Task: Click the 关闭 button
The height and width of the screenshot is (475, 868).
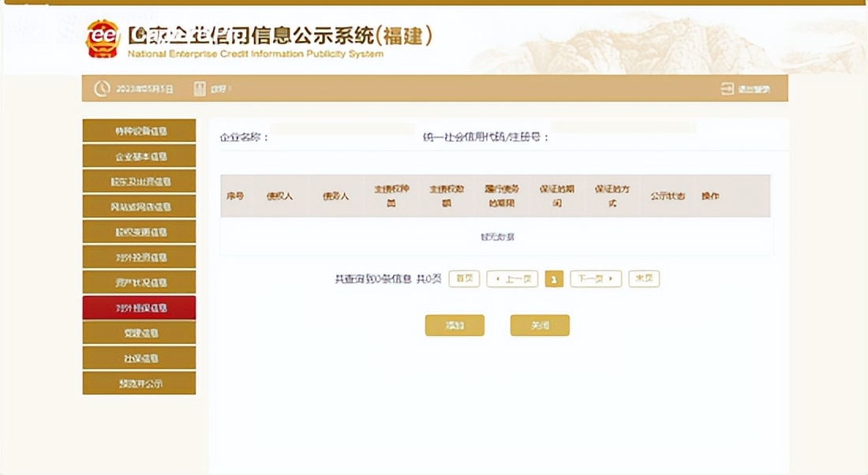Action: coord(540,324)
